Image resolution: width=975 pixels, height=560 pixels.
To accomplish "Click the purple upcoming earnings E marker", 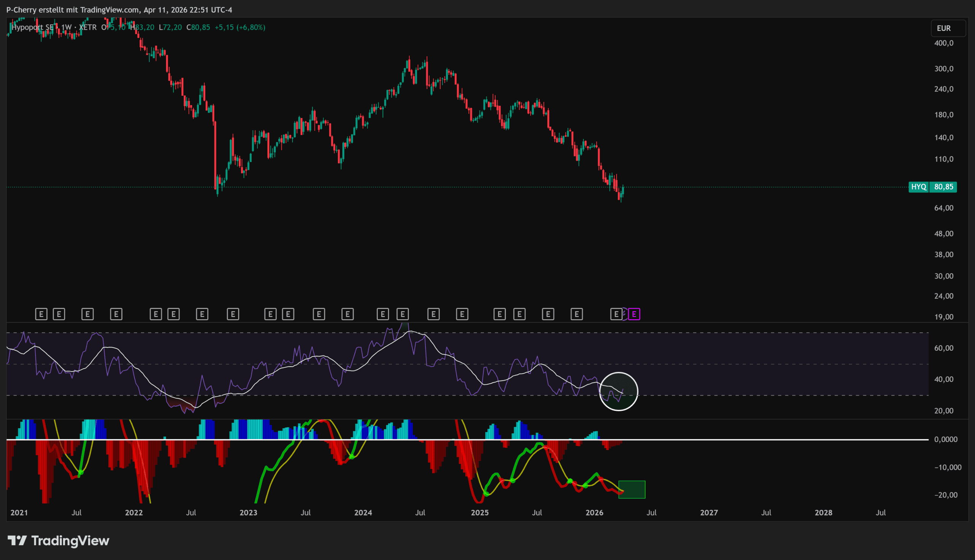I will 634,314.
